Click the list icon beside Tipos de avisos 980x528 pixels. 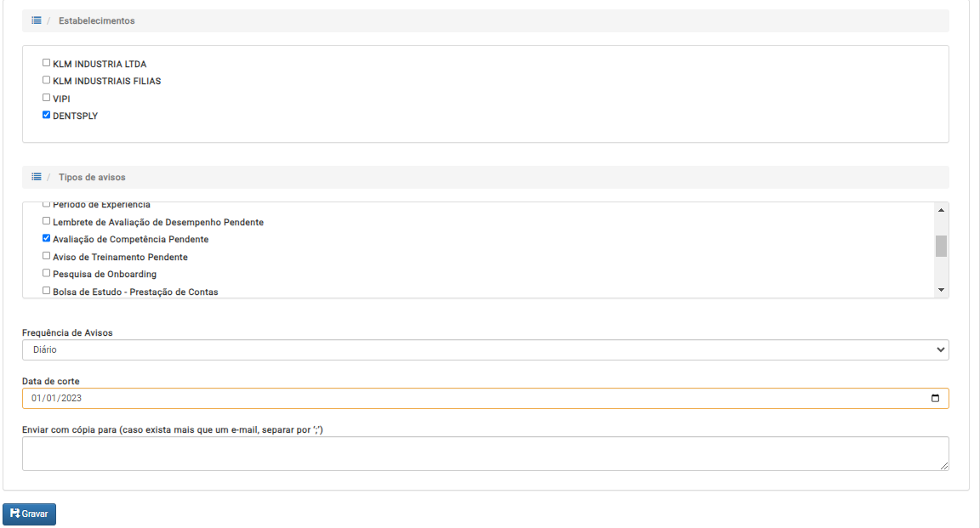37,177
